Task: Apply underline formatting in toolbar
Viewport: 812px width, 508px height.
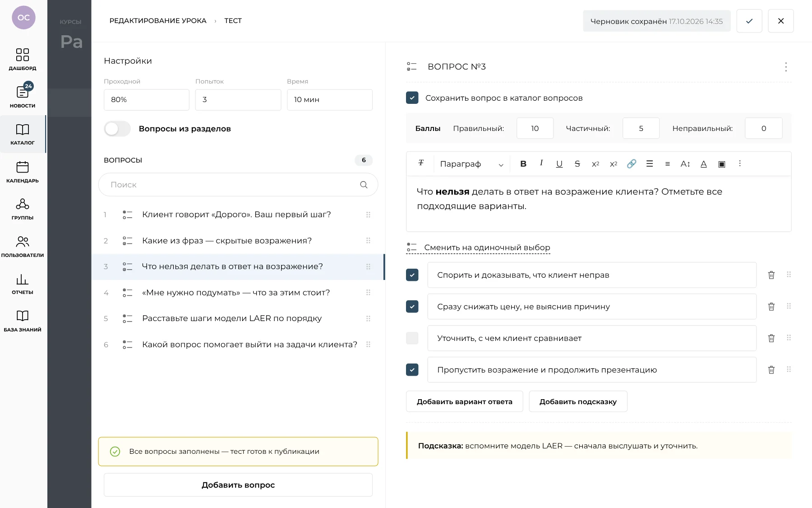Action: [559, 164]
